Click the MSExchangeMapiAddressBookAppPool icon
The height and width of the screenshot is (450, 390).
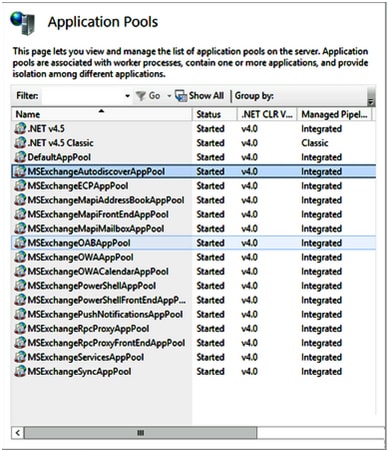pos(20,200)
